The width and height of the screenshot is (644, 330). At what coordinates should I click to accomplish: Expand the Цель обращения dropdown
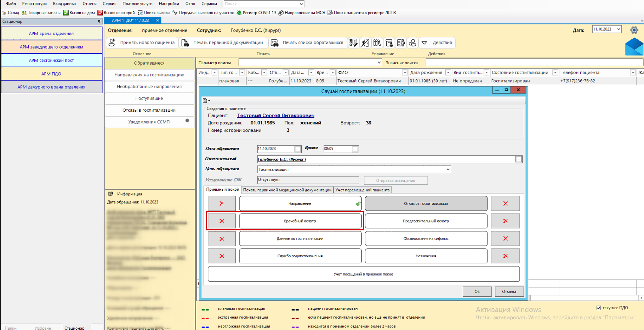click(x=448, y=169)
